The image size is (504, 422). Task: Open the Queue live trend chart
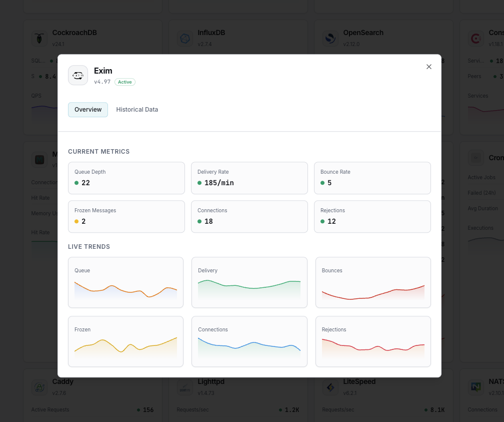pos(125,283)
